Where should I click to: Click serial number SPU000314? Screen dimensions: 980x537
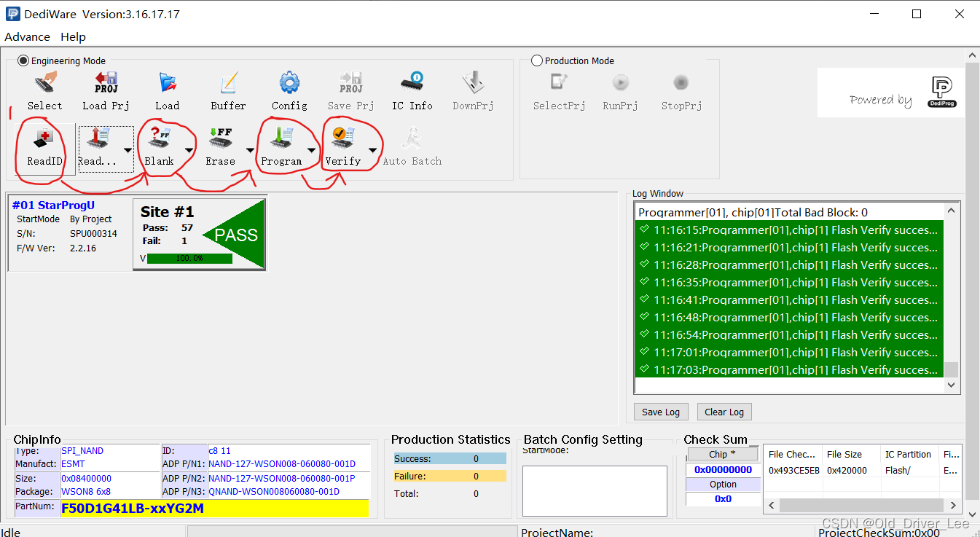click(93, 234)
